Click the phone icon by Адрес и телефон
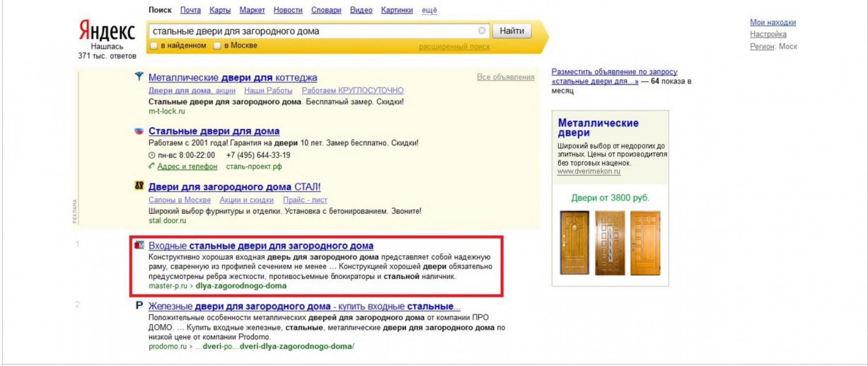Screen dimensions: 868x366 click(152, 166)
